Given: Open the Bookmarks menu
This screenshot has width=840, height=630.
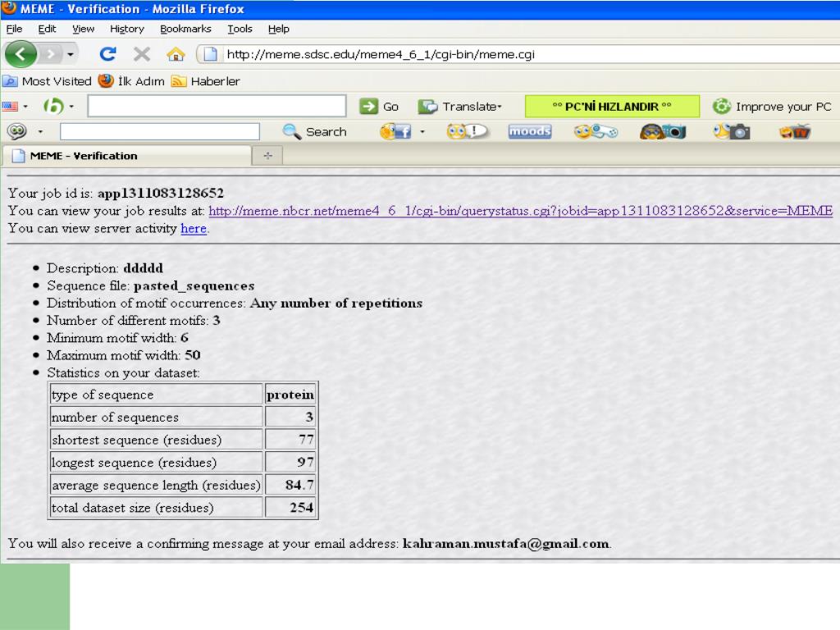Looking at the screenshot, I should tap(185, 29).
